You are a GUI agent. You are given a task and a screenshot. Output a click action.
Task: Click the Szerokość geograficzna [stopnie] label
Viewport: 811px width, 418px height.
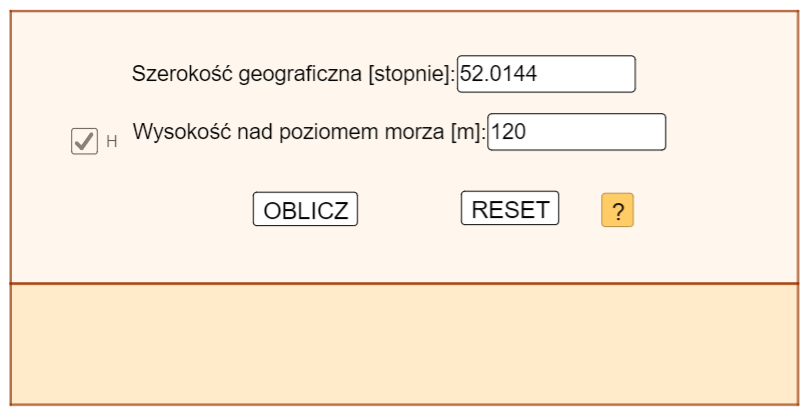point(293,74)
